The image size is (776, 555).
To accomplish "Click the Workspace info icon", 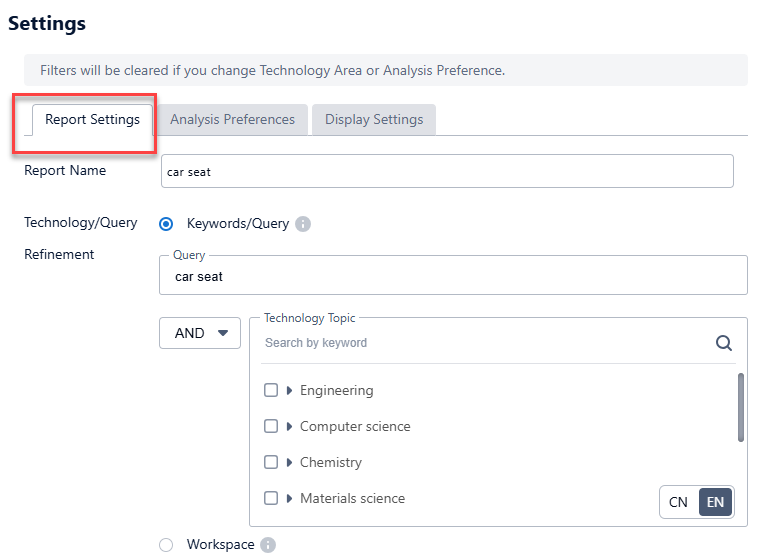I will click(268, 545).
